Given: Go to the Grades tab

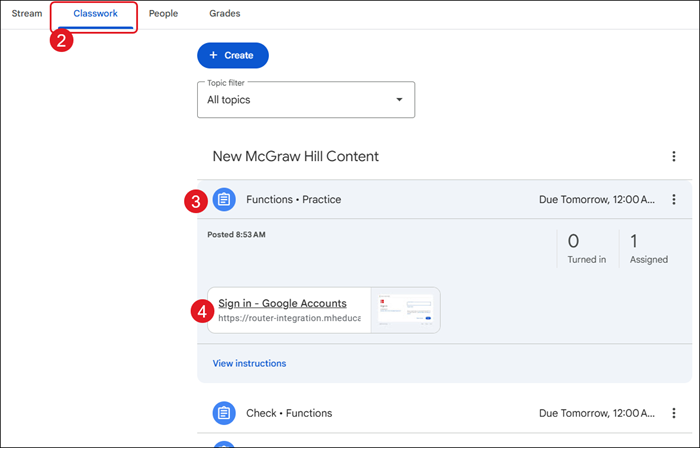Looking at the screenshot, I should point(225,14).
